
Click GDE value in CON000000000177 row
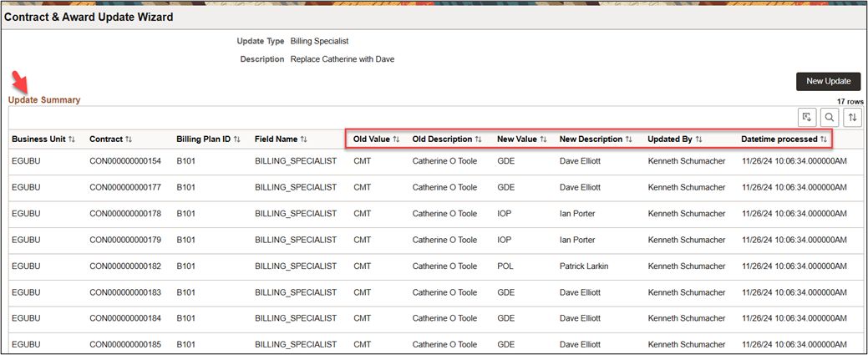pos(506,187)
